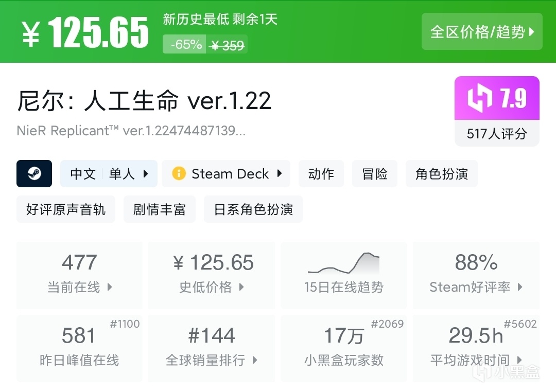Viewport: 556px width, 392px height.
Task: Click the -65% discount badge
Action: point(185,45)
